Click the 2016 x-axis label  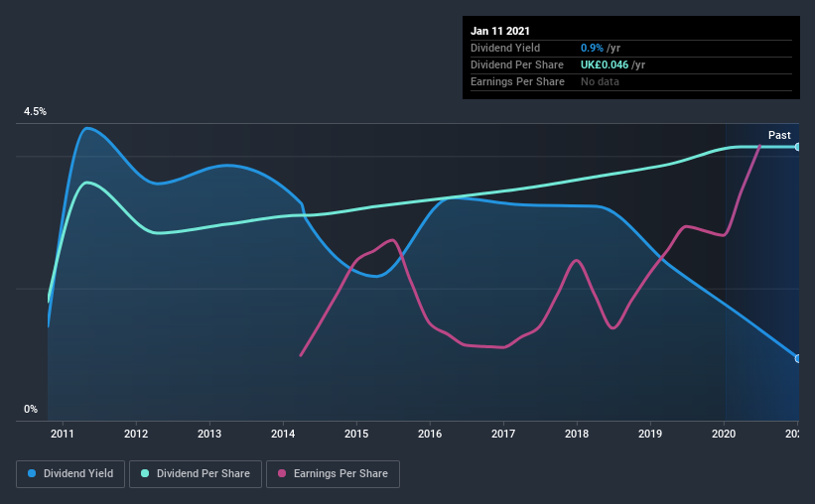pyautogui.click(x=430, y=434)
